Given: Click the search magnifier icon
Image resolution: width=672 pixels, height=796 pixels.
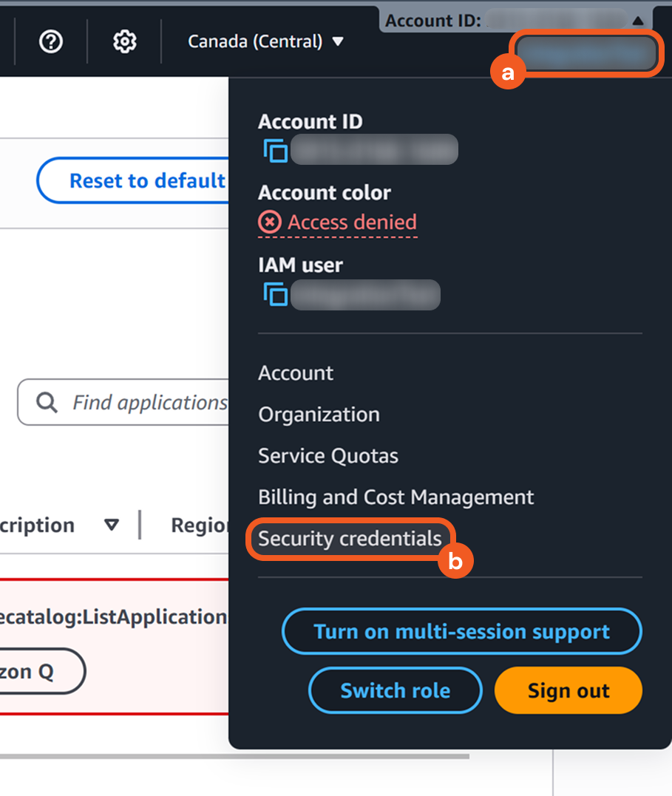Looking at the screenshot, I should (47, 403).
